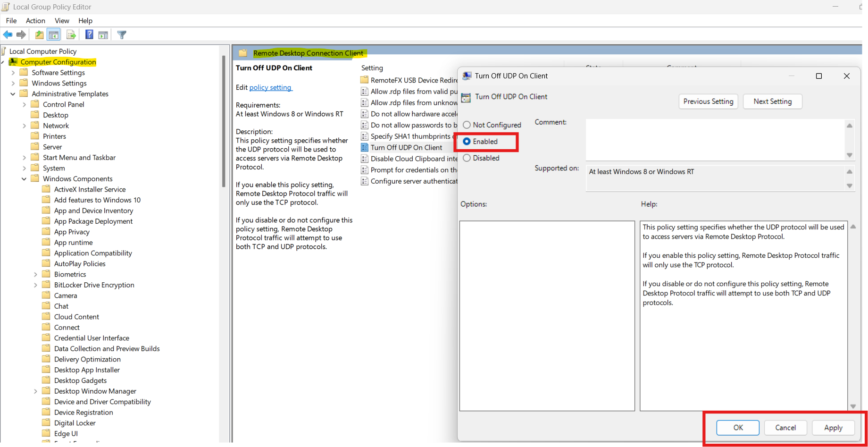Viewport: 868px width, 447px height.
Task: Click the Up One Level folder icon
Action: tap(40, 34)
